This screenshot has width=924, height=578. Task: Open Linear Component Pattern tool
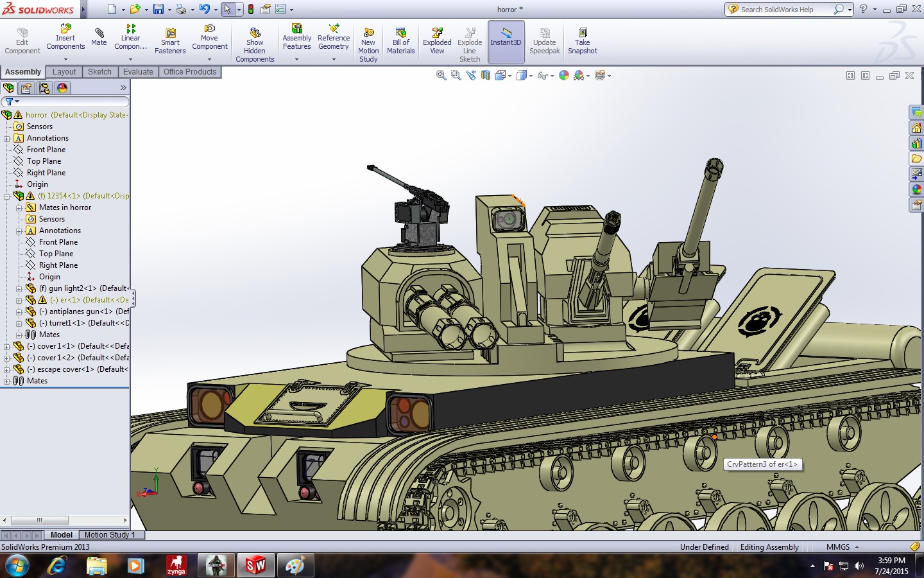[x=130, y=37]
